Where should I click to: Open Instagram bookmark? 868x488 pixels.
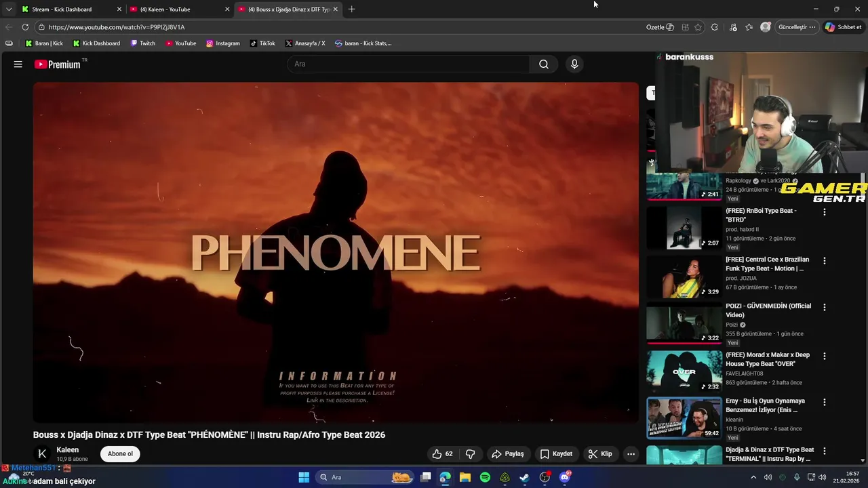point(223,43)
